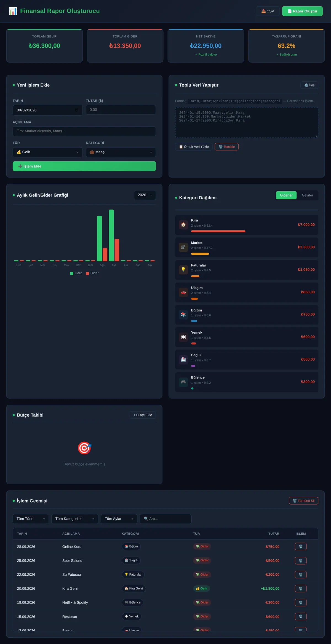Click the Toplam Gider summary card
This screenshot has width=331, height=644.
125,46
